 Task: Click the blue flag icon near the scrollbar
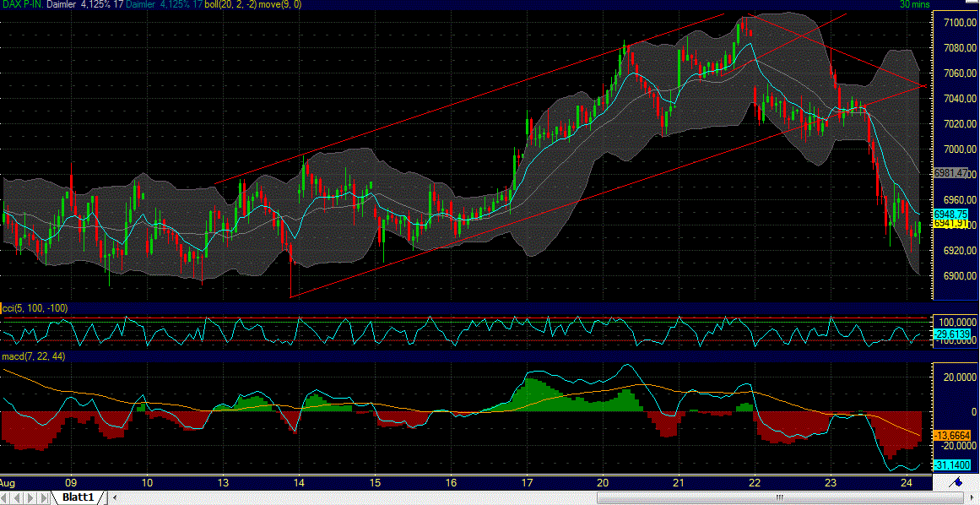[x=958, y=482]
